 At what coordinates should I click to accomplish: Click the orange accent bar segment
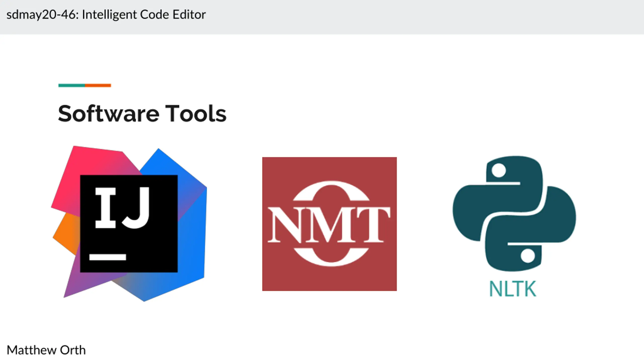click(98, 85)
